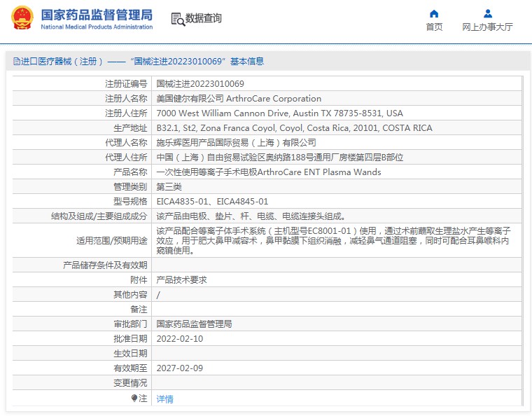Go to 首页 via home icon
The width and height of the screenshot is (532, 416).
pos(434,13)
